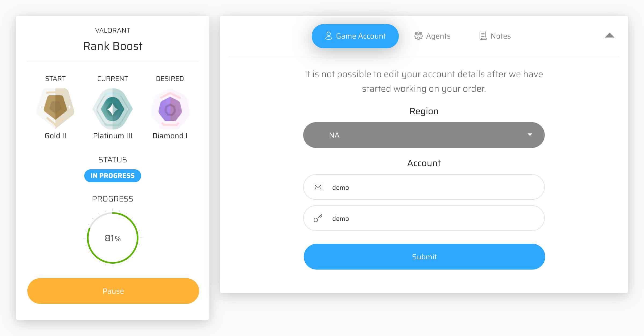644x336 pixels.
Task: Select the NA region dropdown
Action: pos(425,135)
